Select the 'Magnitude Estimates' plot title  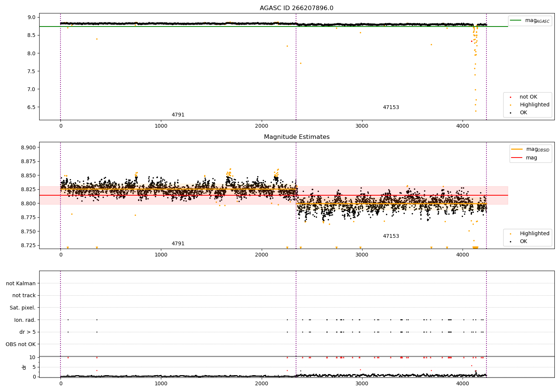296,137
